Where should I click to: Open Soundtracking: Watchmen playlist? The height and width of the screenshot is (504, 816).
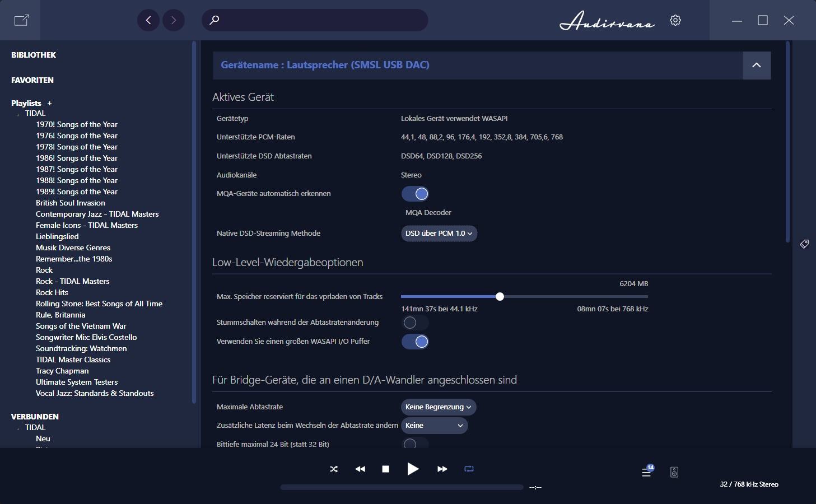click(81, 348)
